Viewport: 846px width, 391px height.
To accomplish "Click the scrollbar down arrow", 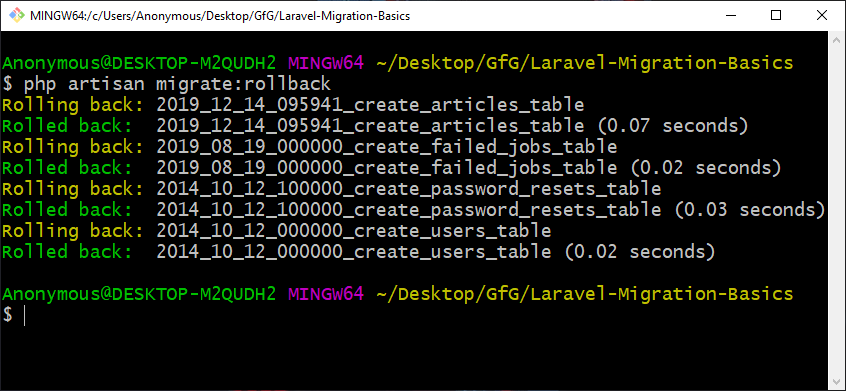I will (x=837, y=382).
